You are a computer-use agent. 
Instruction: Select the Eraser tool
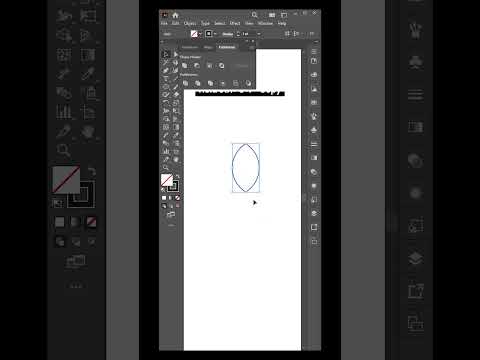coord(176,95)
